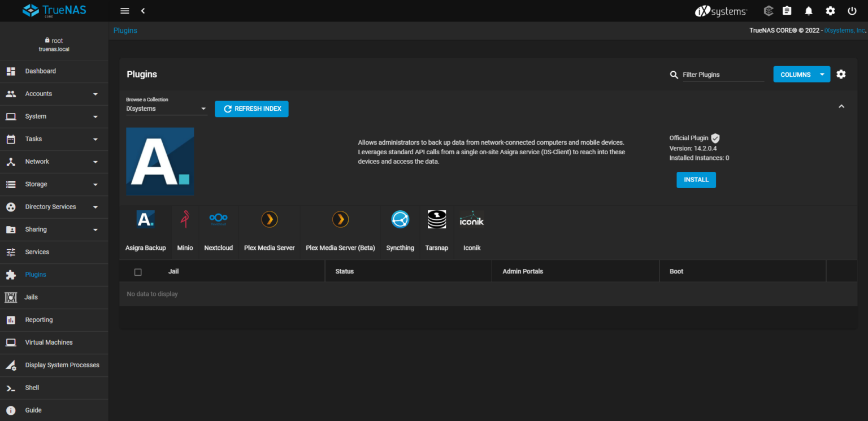Viewport: 868px width, 421px height.
Task: Open the COLUMNS dropdown button
Action: [801, 75]
